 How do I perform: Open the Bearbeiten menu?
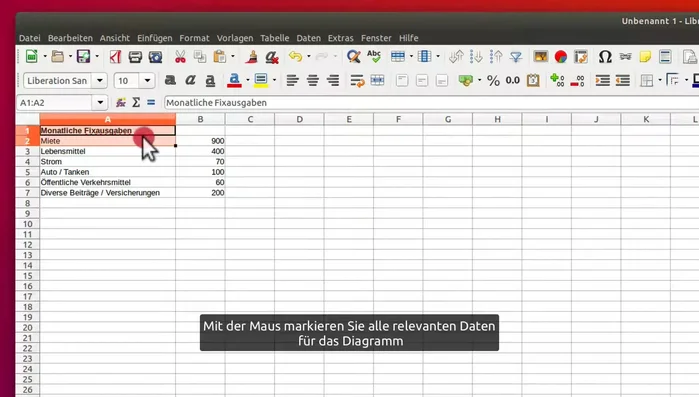70,38
